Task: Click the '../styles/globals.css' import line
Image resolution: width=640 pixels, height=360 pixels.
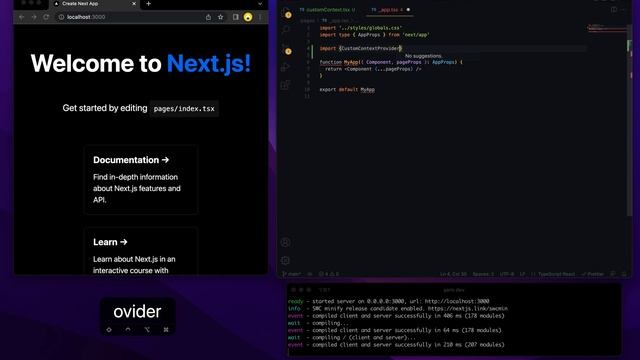Action: pyautogui.click(x=361, y=28)
